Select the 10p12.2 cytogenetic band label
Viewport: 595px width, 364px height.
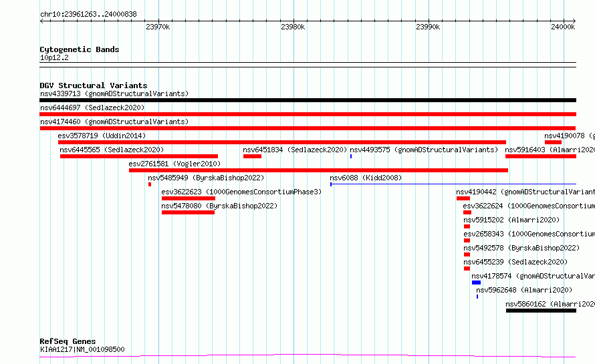[54, 57]
